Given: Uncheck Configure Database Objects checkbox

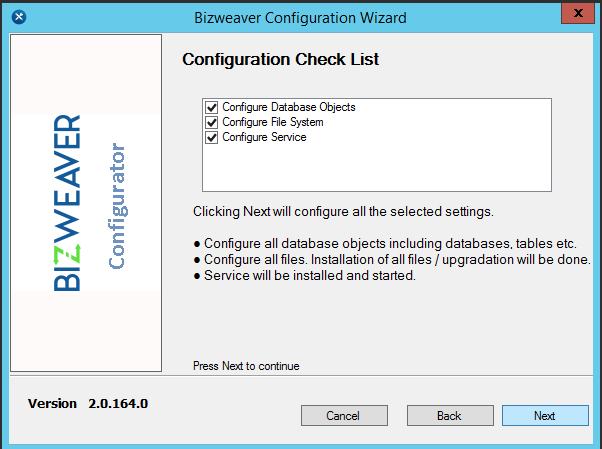Looking at the screenshot, I should click(x=212, y=107).
